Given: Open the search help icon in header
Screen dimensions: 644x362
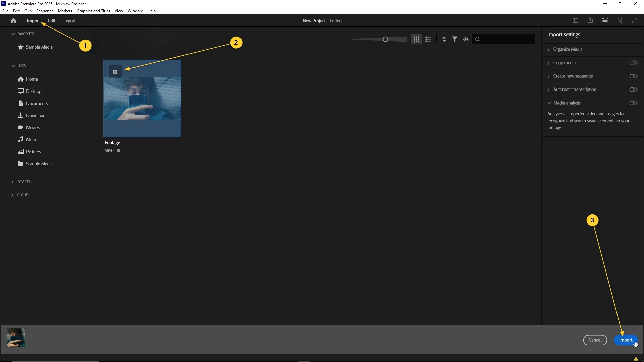Looking at the screenshot, I should coord(620,20).
